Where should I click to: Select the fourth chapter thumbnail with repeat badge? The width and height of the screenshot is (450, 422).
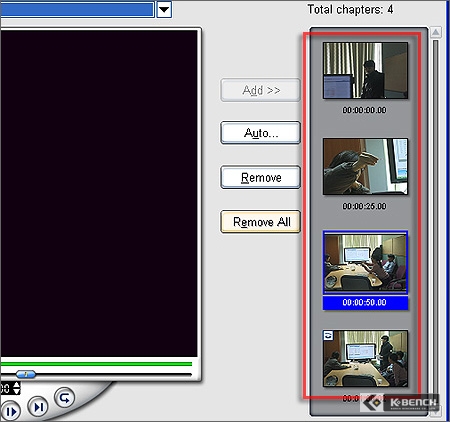365,358
